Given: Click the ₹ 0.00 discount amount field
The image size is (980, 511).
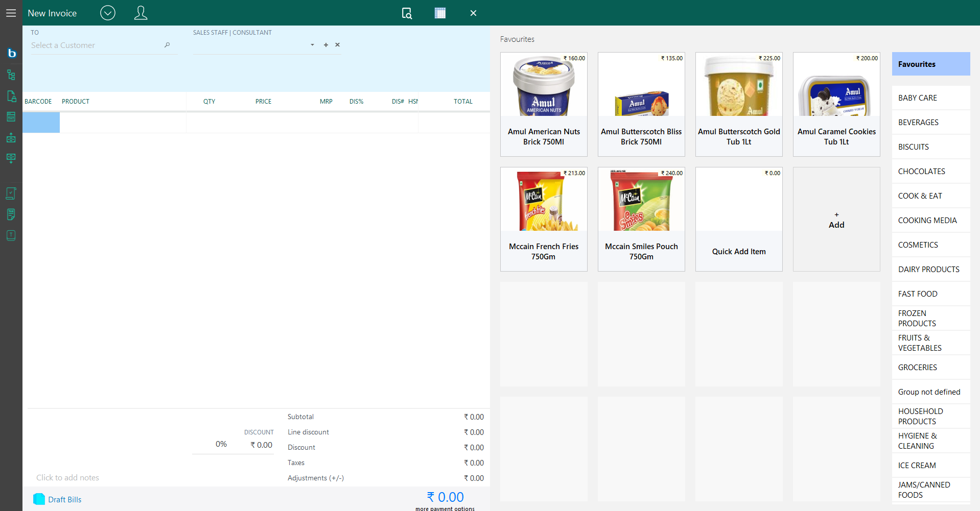Looking at the screenshot, I should coord(261,445).
